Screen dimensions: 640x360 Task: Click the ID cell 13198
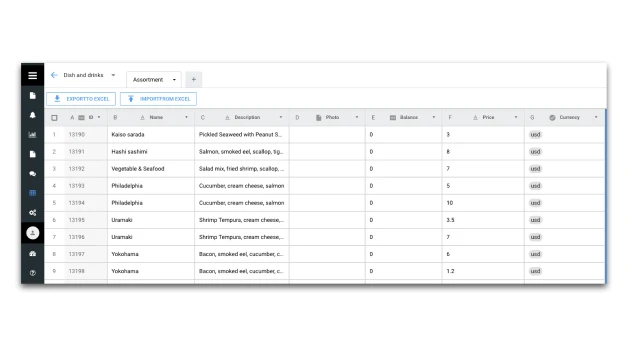coord(86,271)
